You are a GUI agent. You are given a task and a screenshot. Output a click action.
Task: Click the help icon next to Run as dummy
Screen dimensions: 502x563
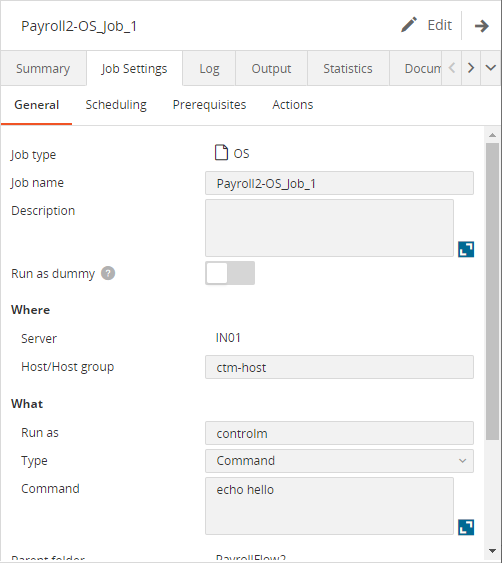pos(108,273)
